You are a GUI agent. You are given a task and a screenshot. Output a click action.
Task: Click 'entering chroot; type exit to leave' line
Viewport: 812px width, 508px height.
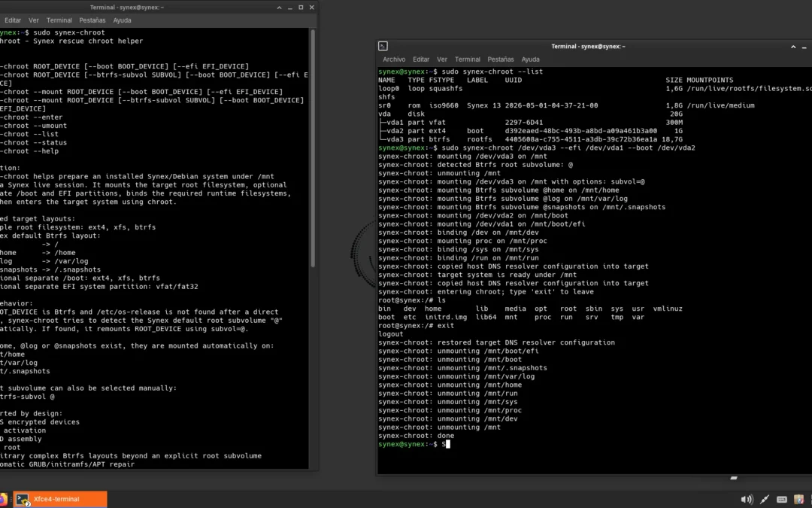point(486,292)
